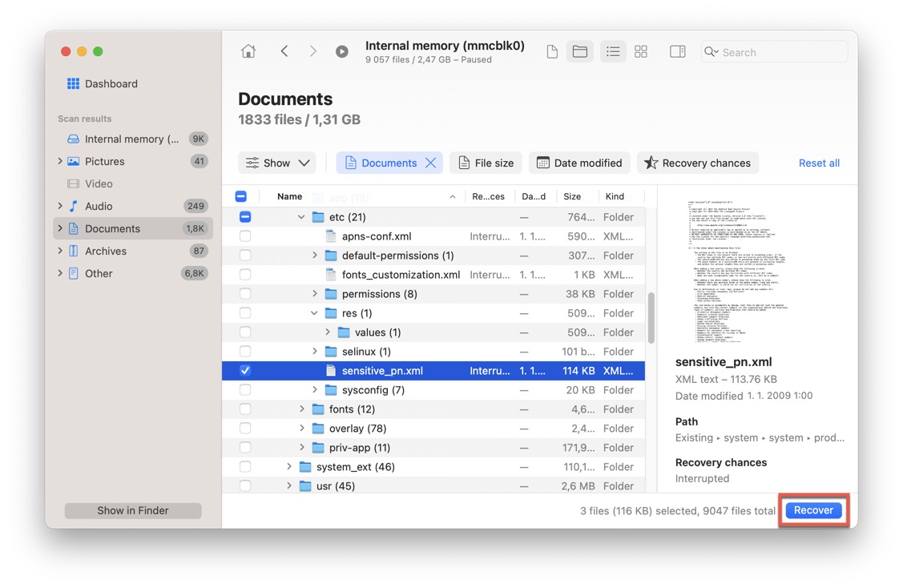Sort by Recovery chances column header
903x588 pixels.
tap(489, 196)
